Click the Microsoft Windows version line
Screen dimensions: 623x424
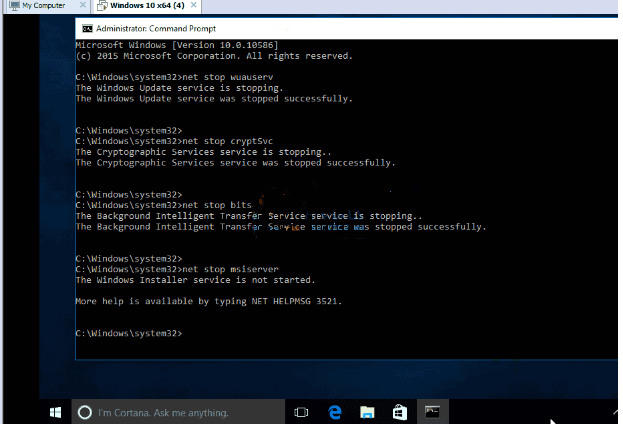coord(177,45)
